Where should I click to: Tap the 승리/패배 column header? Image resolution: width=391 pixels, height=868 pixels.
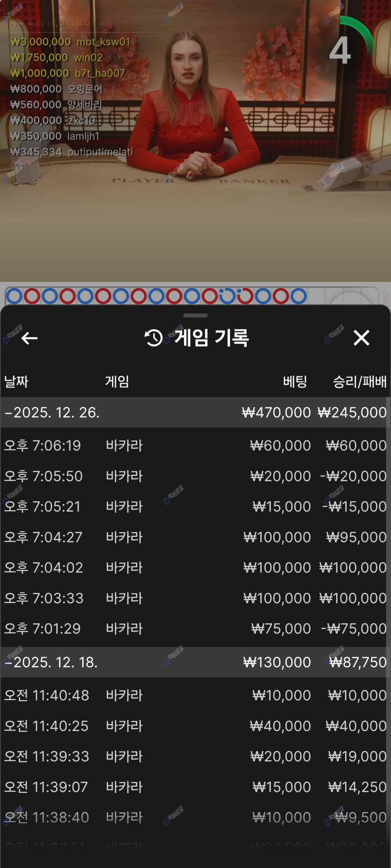(360, 382)
